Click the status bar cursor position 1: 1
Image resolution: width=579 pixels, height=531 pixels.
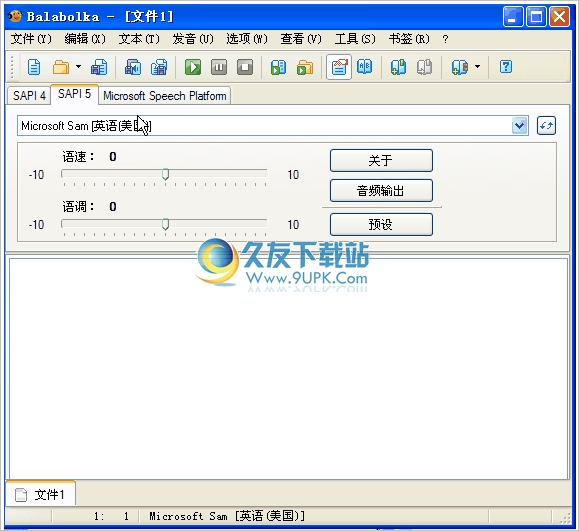coord(111,516)
